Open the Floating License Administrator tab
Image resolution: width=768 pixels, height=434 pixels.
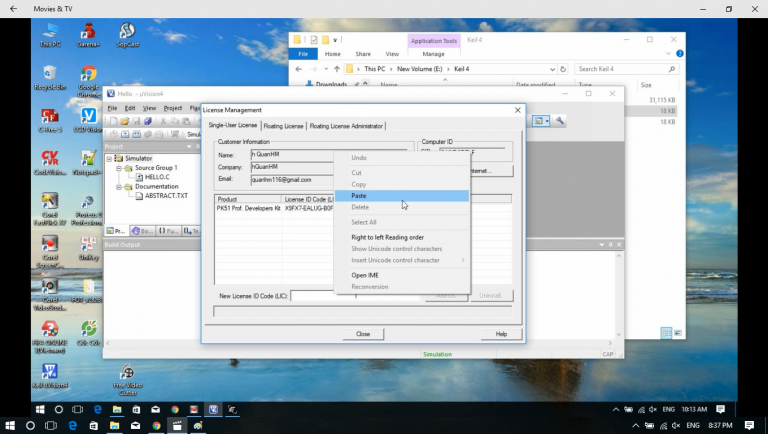[346, 126]
